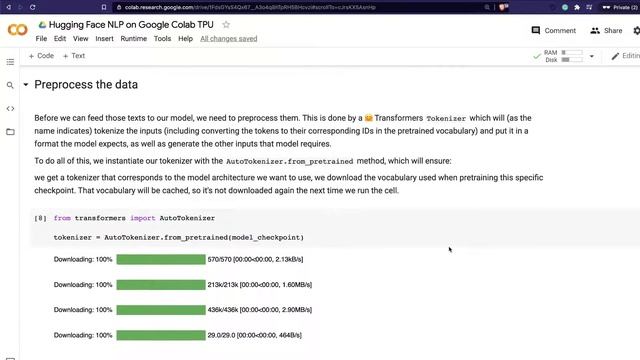This screenshot has width=640, height=360.
Task: Click the RAM usage bar
Action: [x=572, y=53]
